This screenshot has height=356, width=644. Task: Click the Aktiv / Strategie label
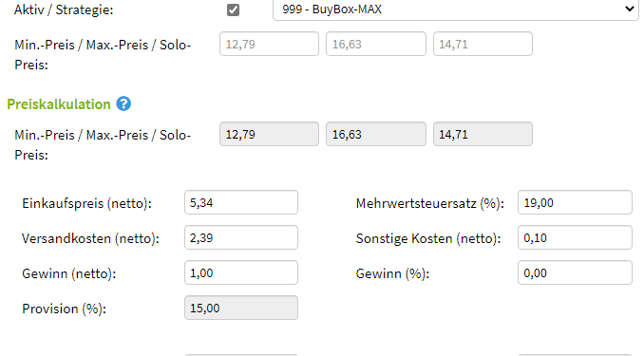coord(64,9)
